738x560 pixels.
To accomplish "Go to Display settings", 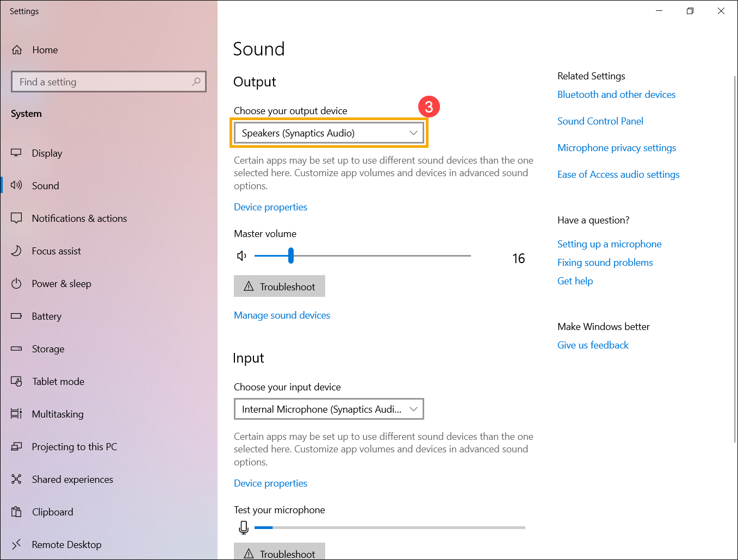I will (x=109, y=153).
